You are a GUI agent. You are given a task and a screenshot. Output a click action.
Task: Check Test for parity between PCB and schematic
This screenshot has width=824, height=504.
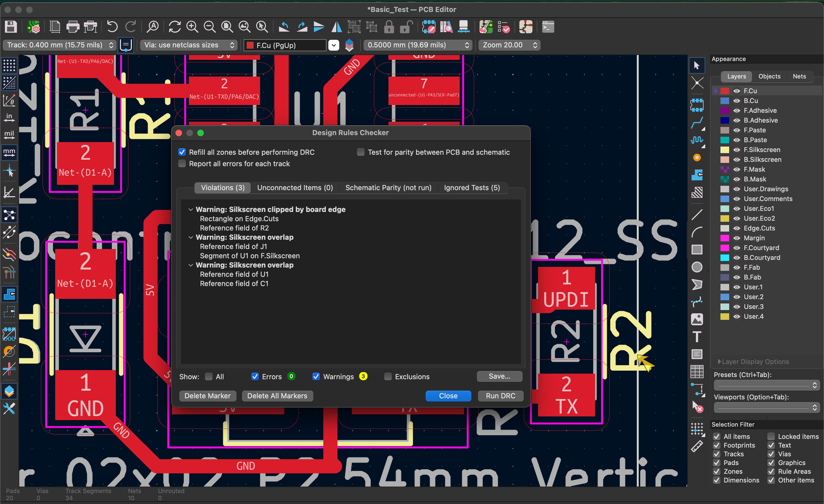[360, 152]
